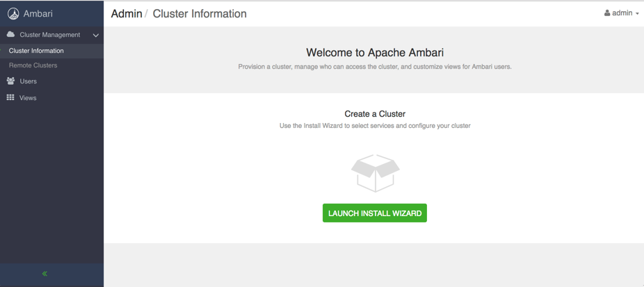Click the Users group icon
The image size is (644, 287).
point(11,81)
